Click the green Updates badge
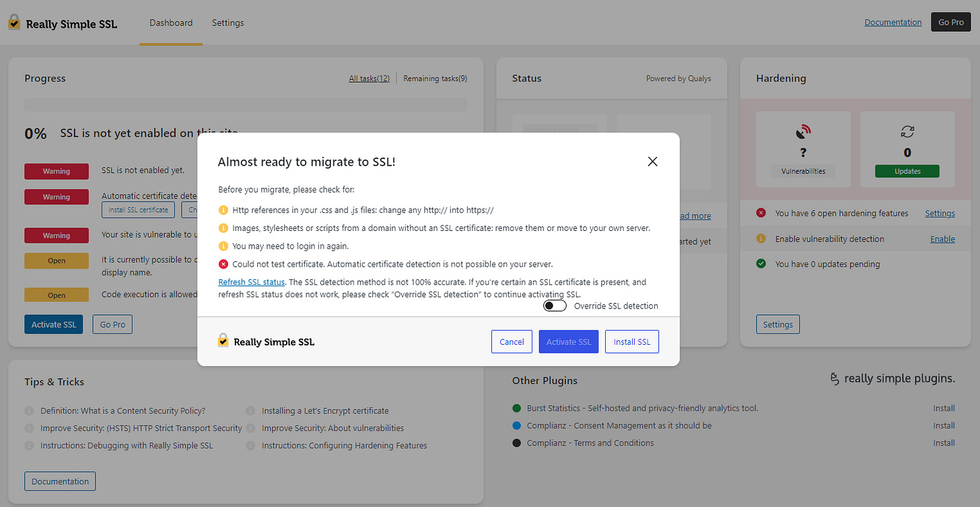This screenshot has width=980, height=507. 907,171
